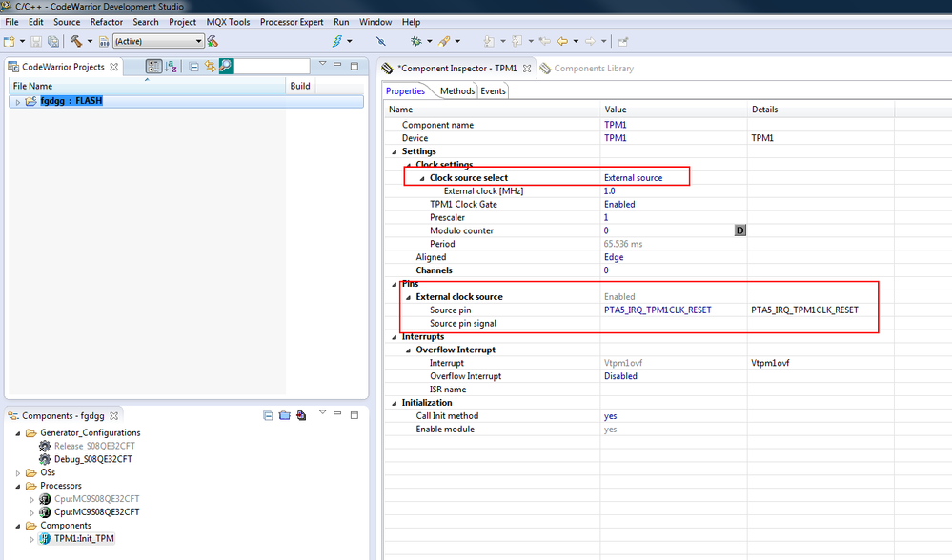Click the blue folder icon in Components panel
The height and width of the screenshot is (560, 952).
[284, 415]
